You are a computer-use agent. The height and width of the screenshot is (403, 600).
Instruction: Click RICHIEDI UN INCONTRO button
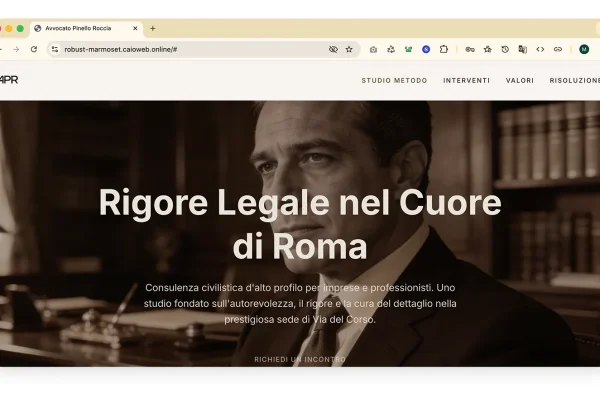(x=300, y=359)
